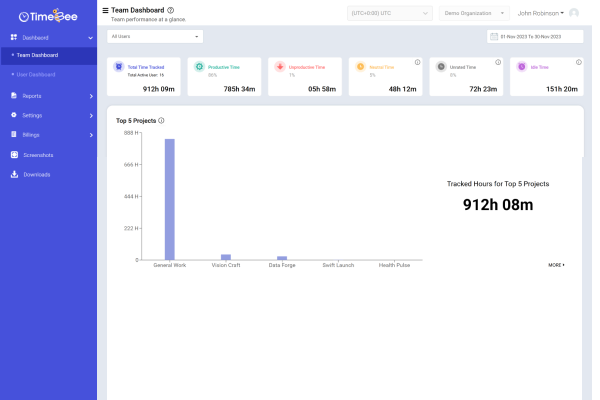Screen dimensions: 600x400
Task: Click the 912h 09m total tracked value
Action: pyautogui.click(x=159, y=89)
